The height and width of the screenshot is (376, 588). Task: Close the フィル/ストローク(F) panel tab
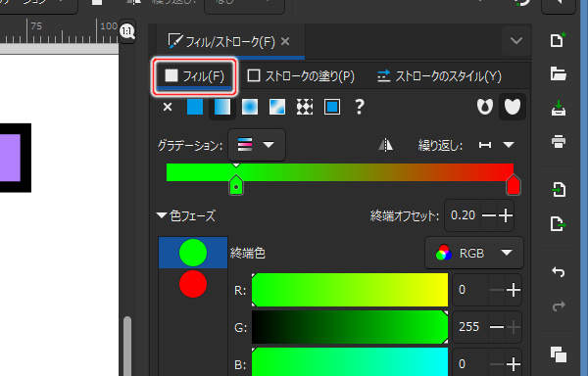(285, 41)
